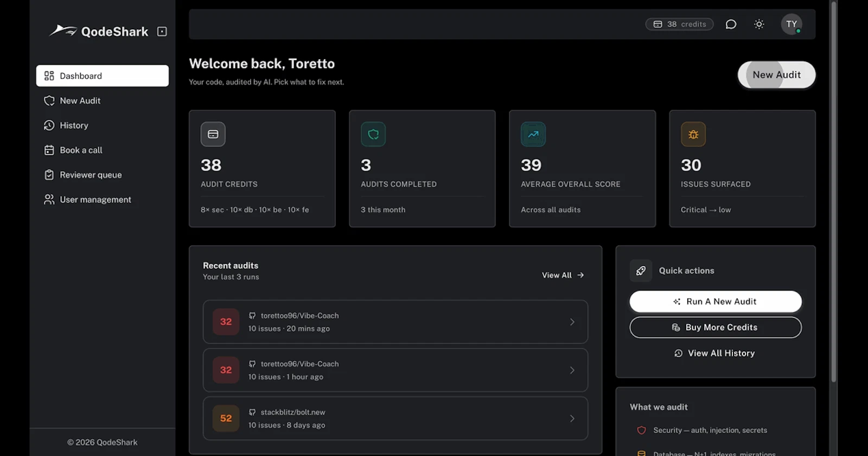Click the 'Your last 3 runs' text

coord(231,277)
